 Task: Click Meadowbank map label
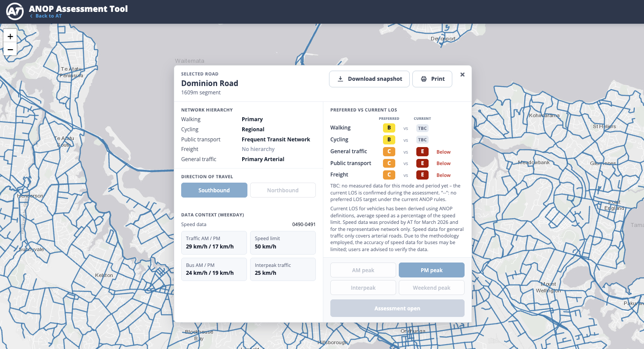coord(534,162)
